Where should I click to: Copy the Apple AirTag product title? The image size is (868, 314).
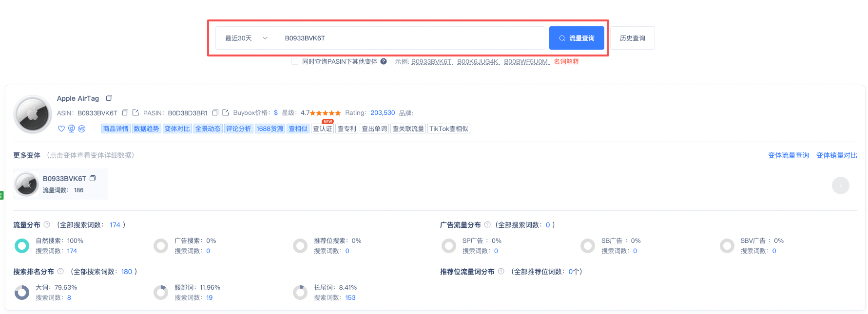(109, 98)
